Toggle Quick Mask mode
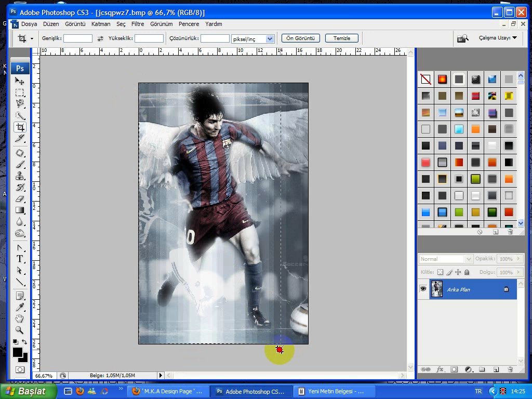Image resolution: width=532 pixels, height=399 pixels. point(20,369)
